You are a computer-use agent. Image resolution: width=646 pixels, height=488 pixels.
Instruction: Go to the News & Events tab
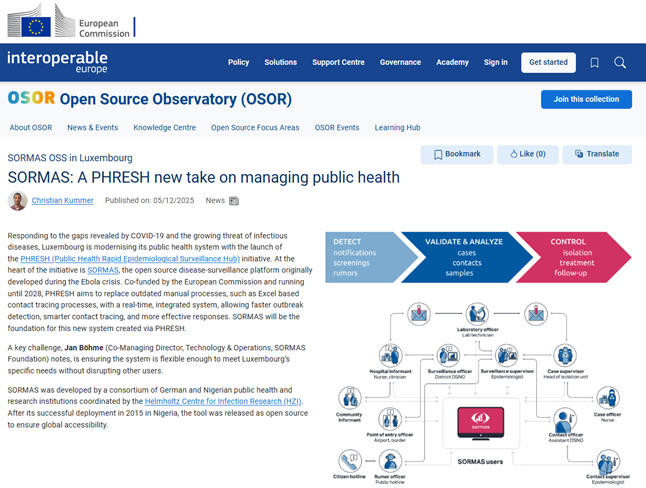point(93,128)
